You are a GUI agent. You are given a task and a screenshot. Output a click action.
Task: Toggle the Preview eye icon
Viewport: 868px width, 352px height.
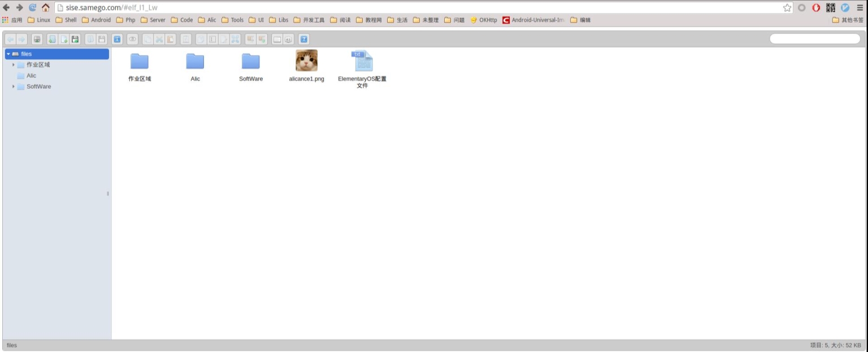pos(132,40)
